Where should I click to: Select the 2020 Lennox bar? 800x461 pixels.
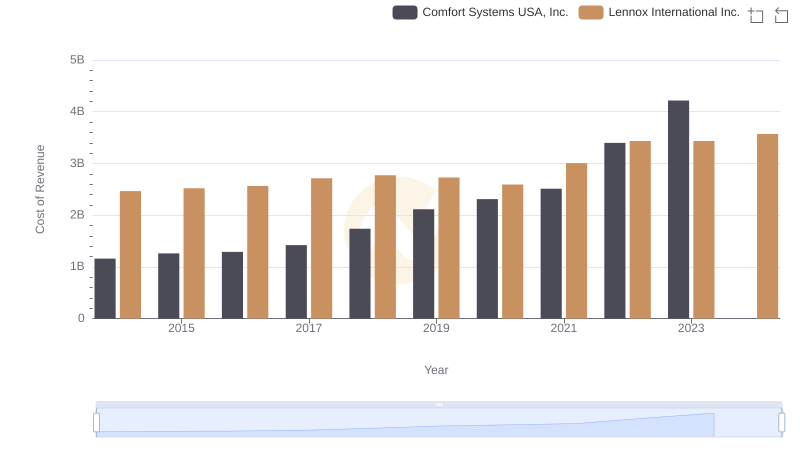coord(513,252)
